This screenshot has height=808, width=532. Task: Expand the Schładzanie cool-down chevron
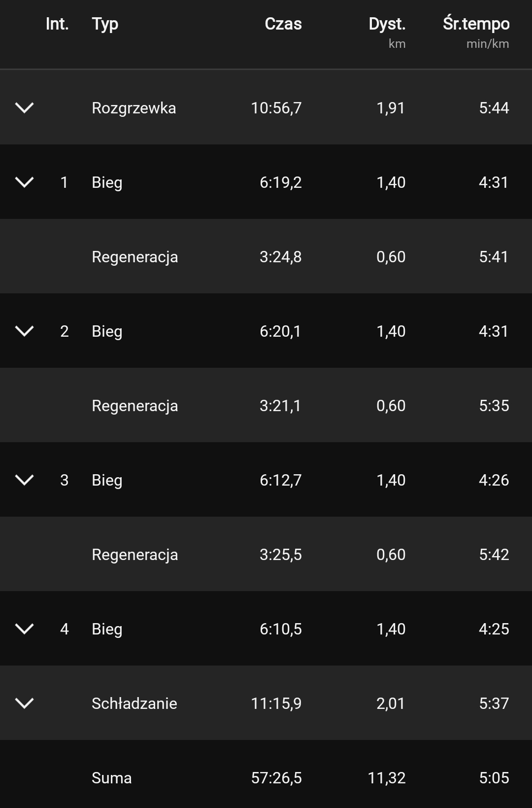24,703
